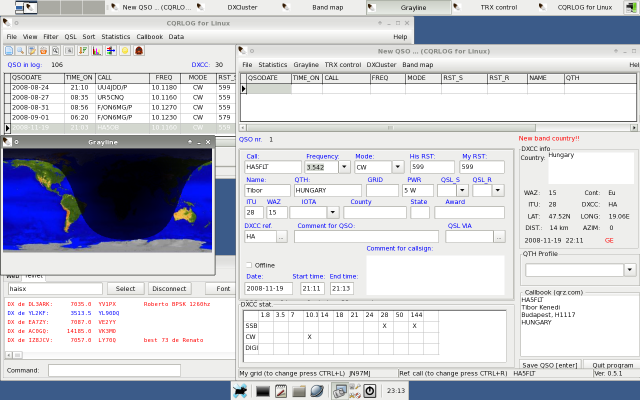The image size is (640, 400).
Task: Click the Start time field 21:11
Action: pos(313,288)
